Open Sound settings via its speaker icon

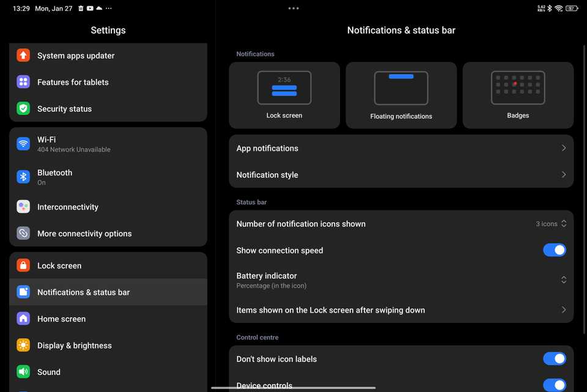[x=23, y=372]
